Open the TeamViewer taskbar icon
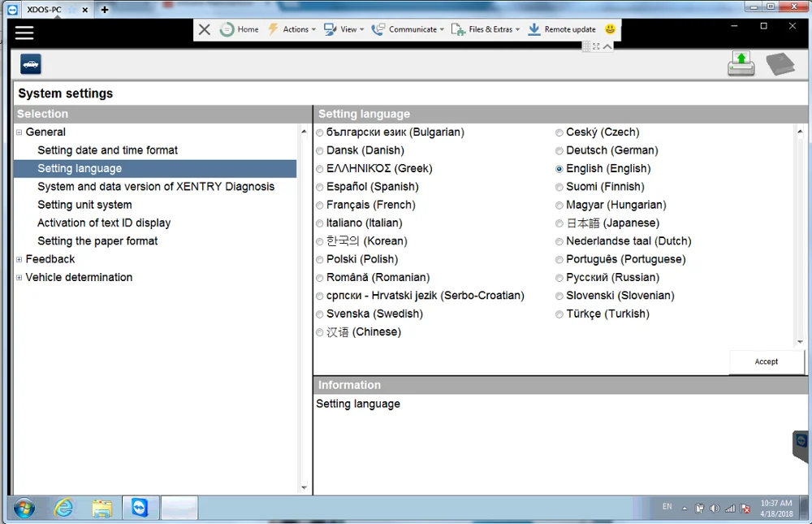Screen dimensions: 812x524 coord(140,508)
